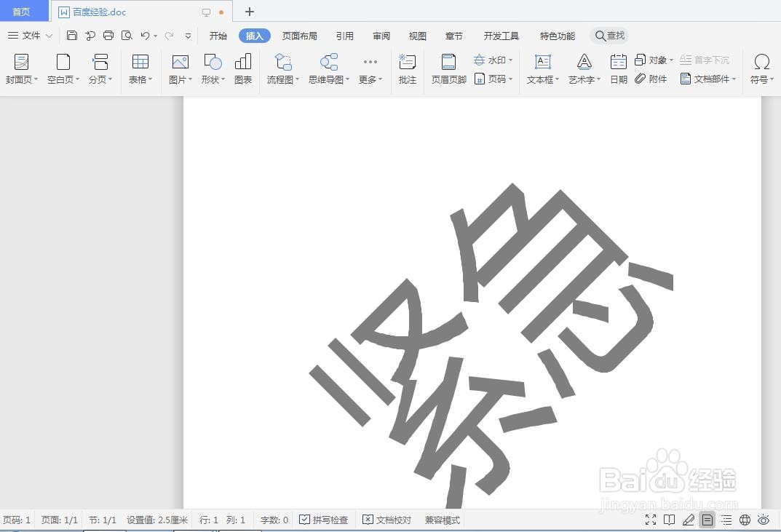Viewport: 781px width, 532px height.
Task: Insert a shape (形状)
Action: pos(213,68)
